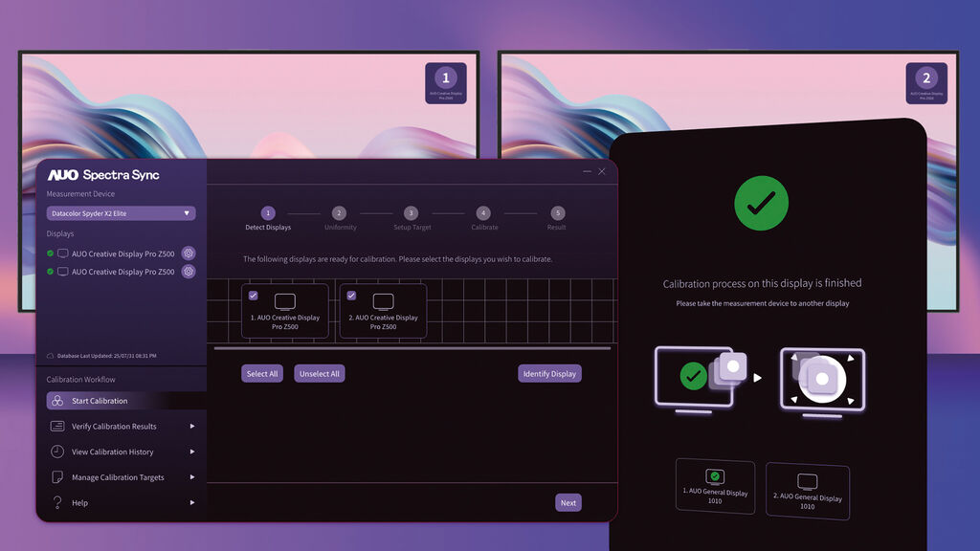Jump to the Calibrate step 4
Screen dimensions: 980x551
(483, 213)
